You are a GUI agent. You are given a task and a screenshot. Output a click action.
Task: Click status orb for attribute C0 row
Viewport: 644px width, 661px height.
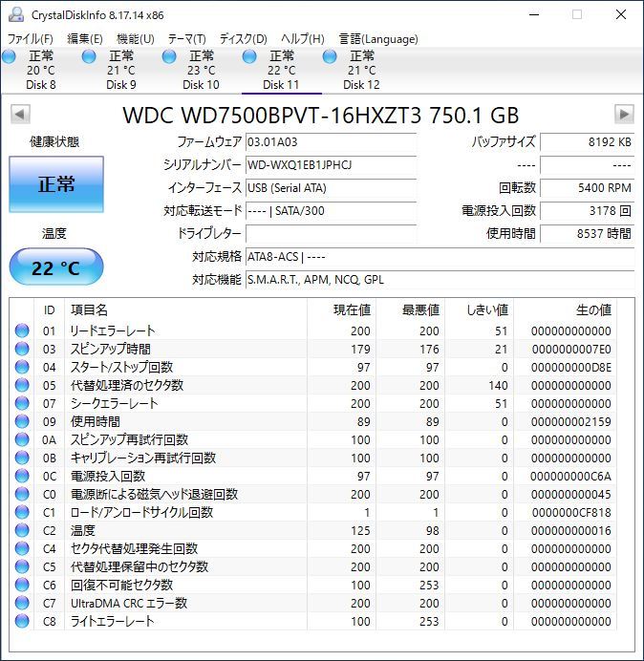click(x=22, y=494)
